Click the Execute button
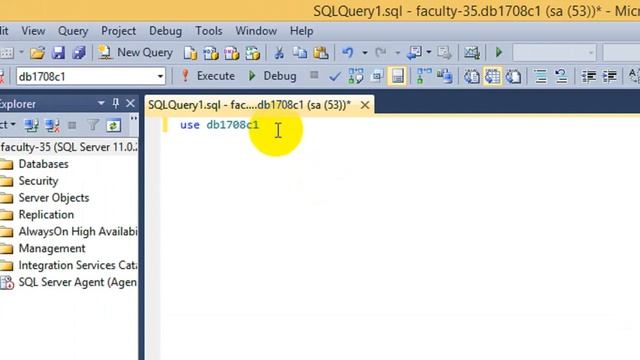 tap(209, 76)
